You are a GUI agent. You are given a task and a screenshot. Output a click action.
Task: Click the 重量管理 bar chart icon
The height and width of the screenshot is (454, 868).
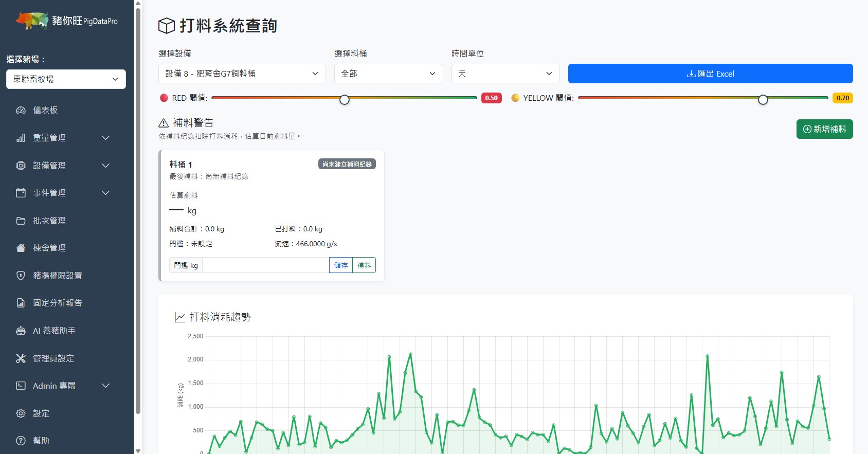pyautogui.click(x=21, y=138)
